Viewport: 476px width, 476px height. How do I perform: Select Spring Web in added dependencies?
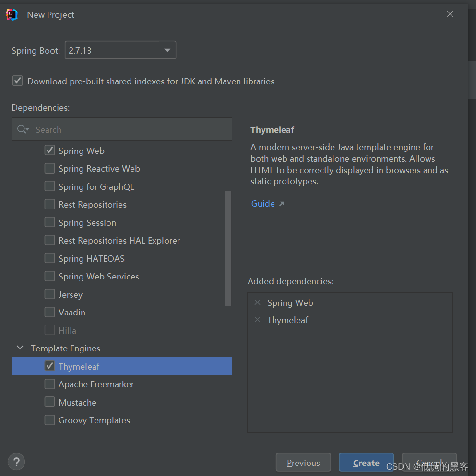point(290,302)
